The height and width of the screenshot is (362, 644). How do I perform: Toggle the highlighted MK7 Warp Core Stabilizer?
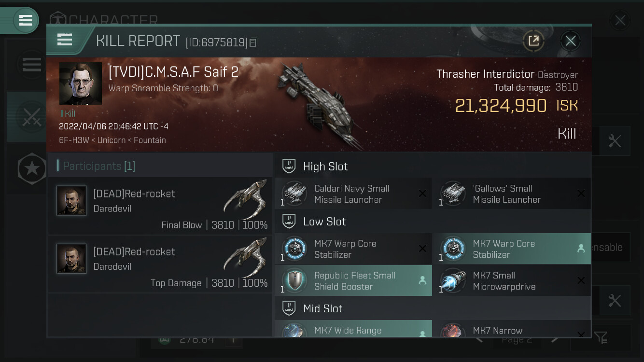click(x=512, y=249)
